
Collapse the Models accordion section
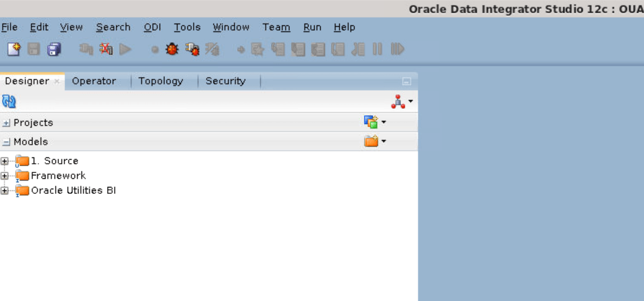(6, 142)
